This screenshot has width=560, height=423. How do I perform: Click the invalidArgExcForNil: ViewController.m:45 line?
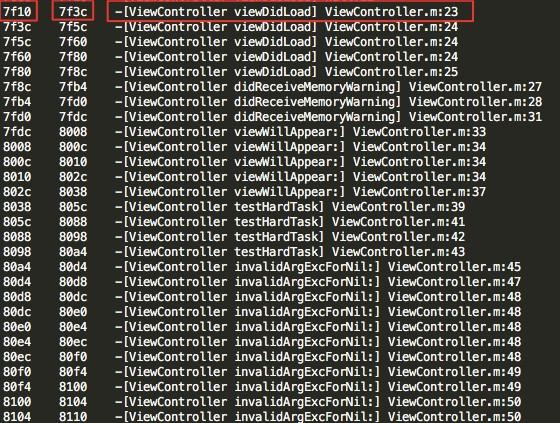[x=318, y=267]
